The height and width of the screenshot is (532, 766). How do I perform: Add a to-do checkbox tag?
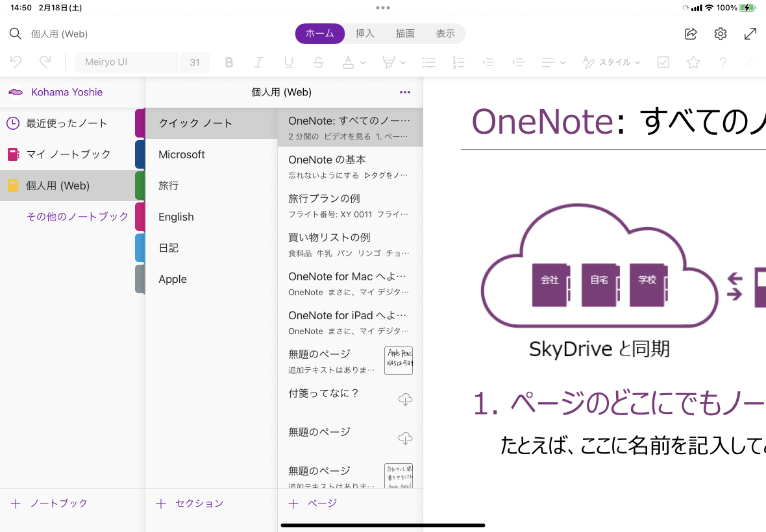tap(663, 62)
